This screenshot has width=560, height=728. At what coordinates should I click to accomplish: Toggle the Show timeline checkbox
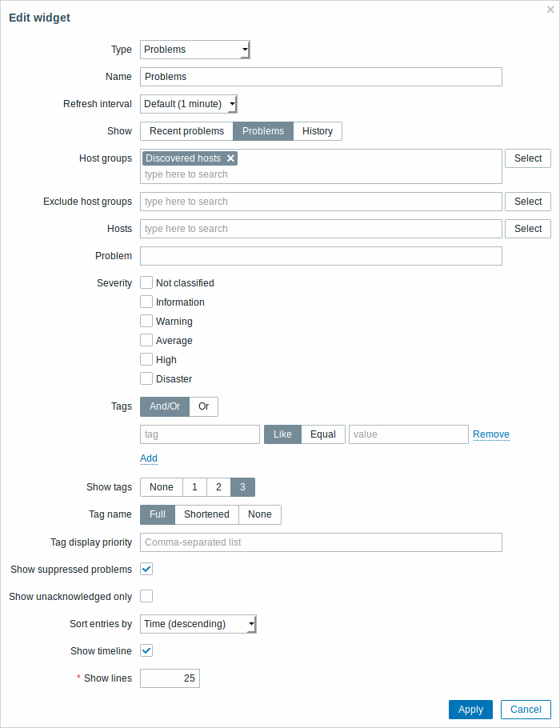(x=146, y=650)
